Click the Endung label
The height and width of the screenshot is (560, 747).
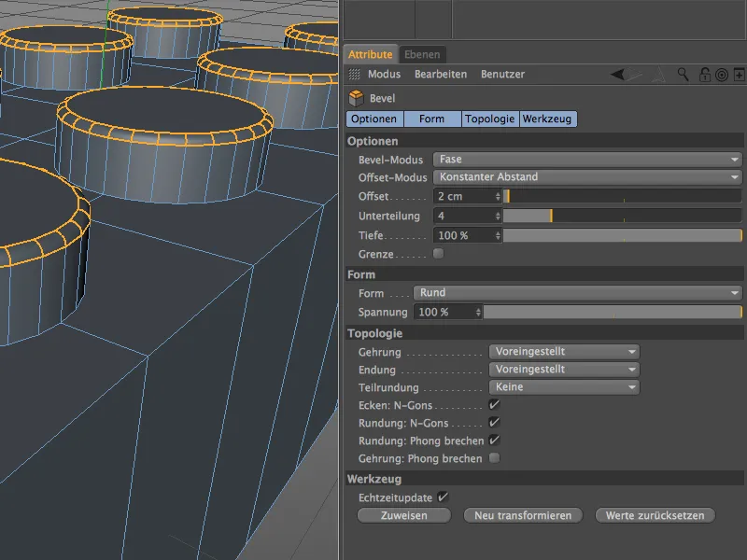(x=377, y=370)
